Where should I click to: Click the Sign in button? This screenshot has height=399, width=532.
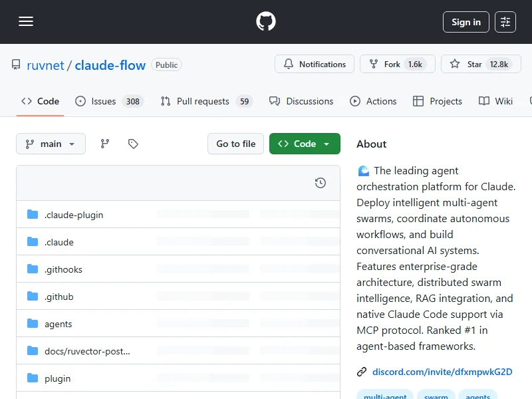click(x=465, y=22)
